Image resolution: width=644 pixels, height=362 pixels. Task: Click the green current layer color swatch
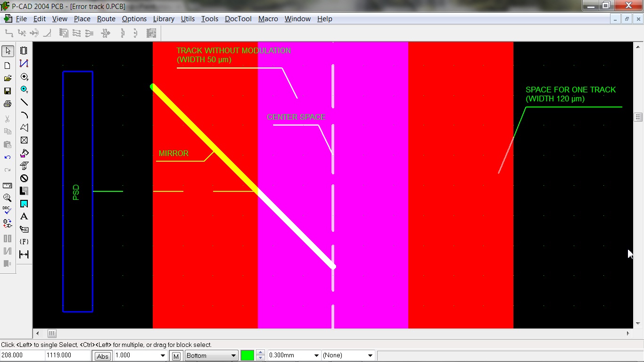247,356
